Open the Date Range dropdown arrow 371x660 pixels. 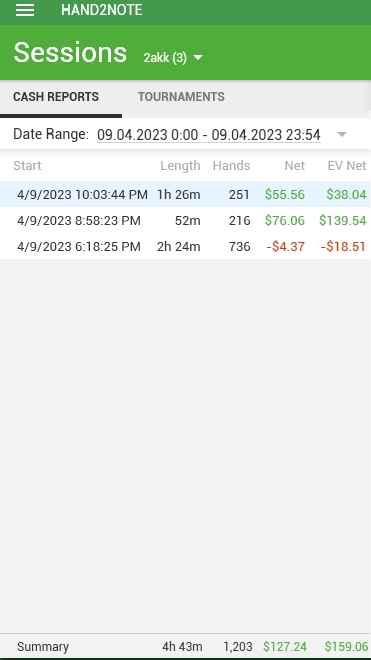tap(342, 135)
